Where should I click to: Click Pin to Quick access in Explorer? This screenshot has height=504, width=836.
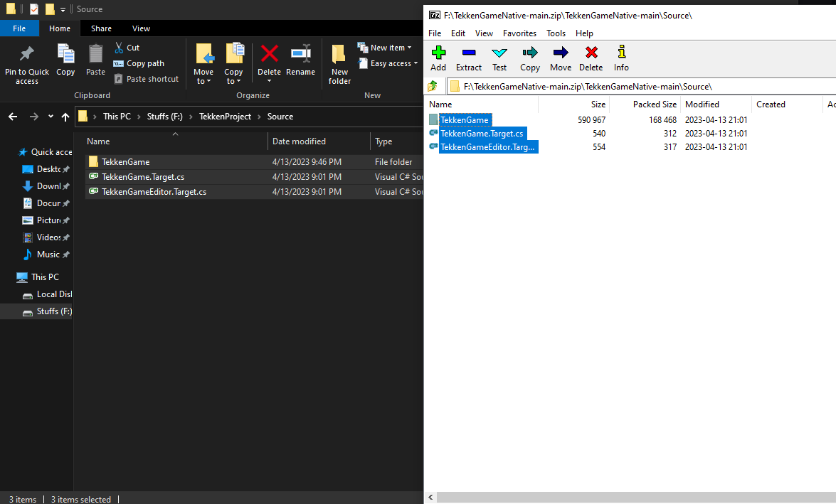tap(26, 65)
